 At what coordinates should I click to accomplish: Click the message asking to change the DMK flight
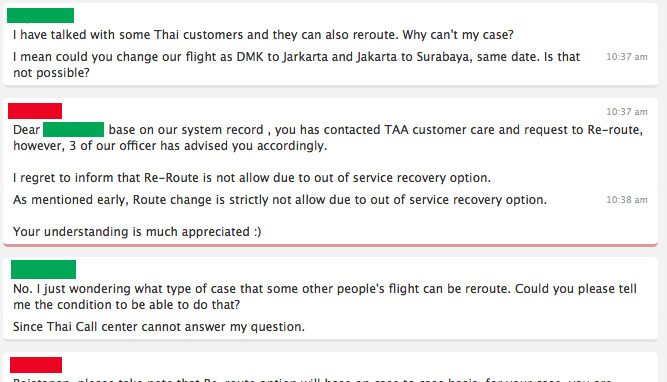tap(296, 64)
